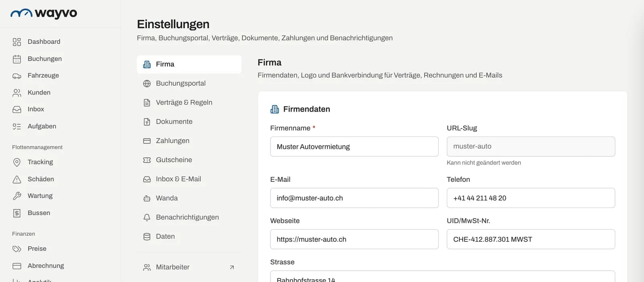644x282 pixels.
Task: Click the Dashboard grid icon
Action: (x=17, y=42)
